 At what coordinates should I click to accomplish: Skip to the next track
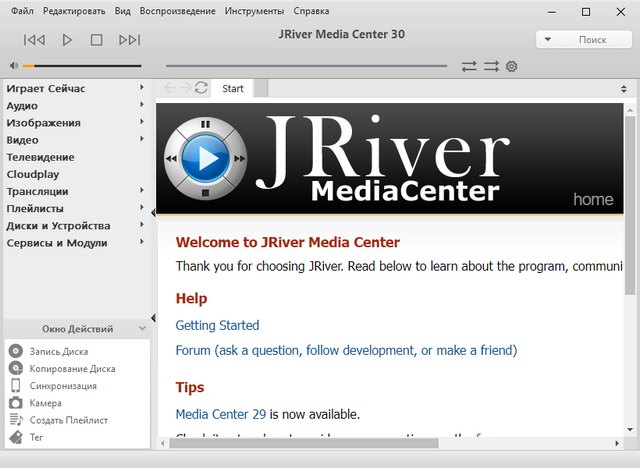[x=129, y=40]
